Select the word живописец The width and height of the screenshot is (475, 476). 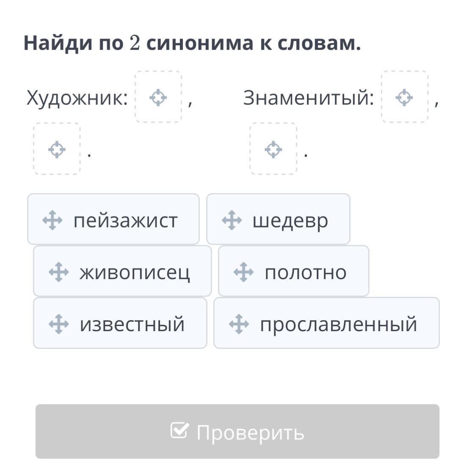(135, 272)
